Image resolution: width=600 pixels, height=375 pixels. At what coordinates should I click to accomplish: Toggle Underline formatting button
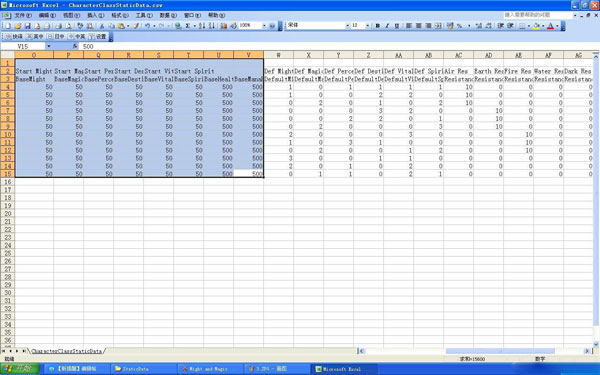[x=397, y=26]
